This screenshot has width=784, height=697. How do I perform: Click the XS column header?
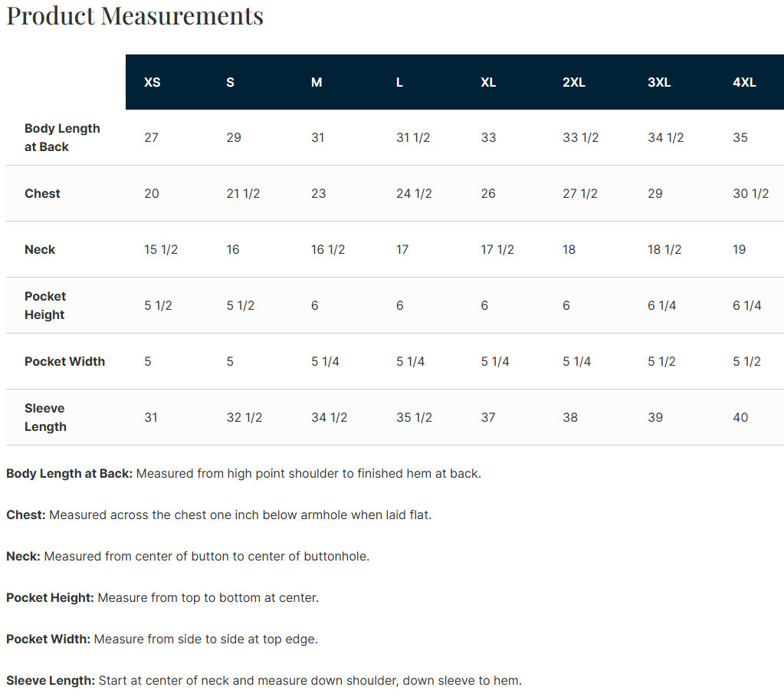(x=152, y=83)
